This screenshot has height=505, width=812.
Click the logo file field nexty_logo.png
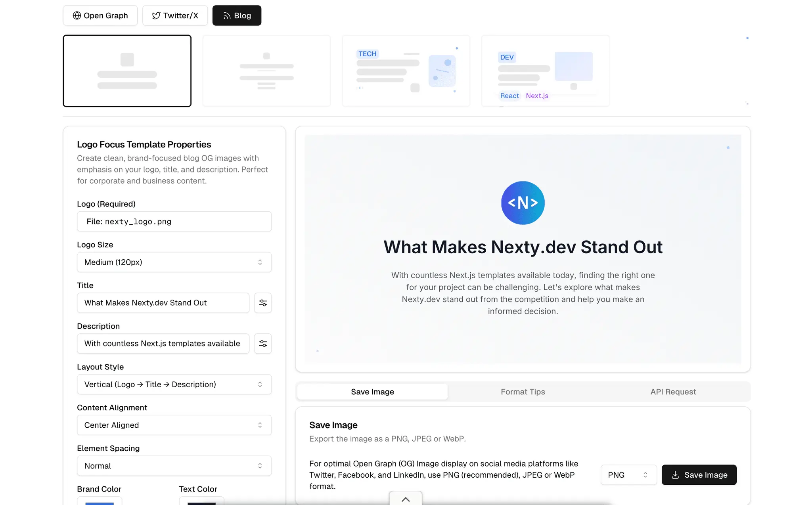(x=174, y=222)
